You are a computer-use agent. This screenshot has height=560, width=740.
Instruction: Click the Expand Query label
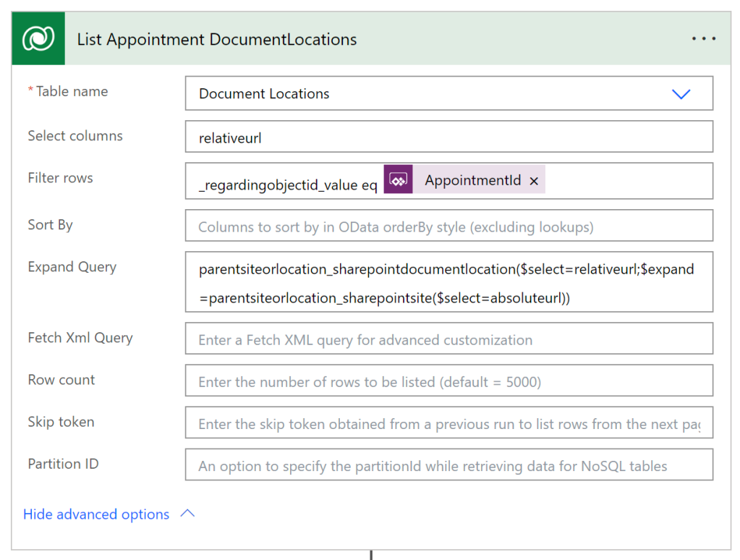pos(72,267)
